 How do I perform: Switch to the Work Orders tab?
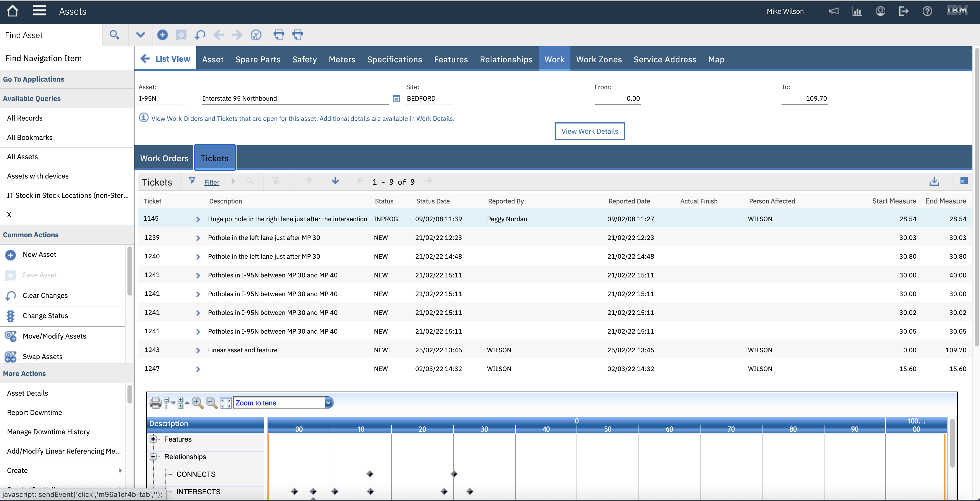[164, 158]
